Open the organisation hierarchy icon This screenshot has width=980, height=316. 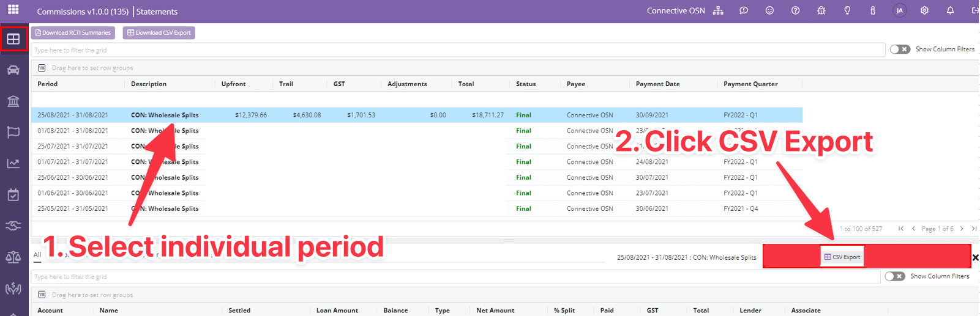[718, 10]
